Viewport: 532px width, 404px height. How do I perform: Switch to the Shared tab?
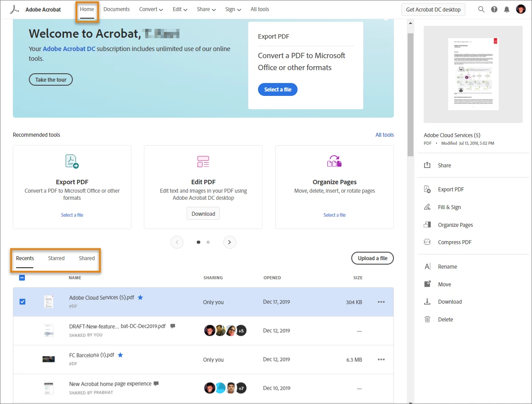pos(87,258)
